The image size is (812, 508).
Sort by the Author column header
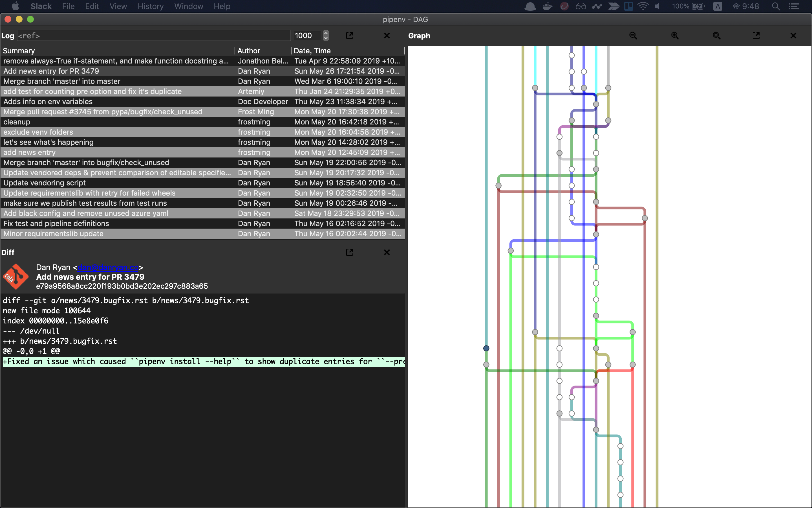pos(263,51)
